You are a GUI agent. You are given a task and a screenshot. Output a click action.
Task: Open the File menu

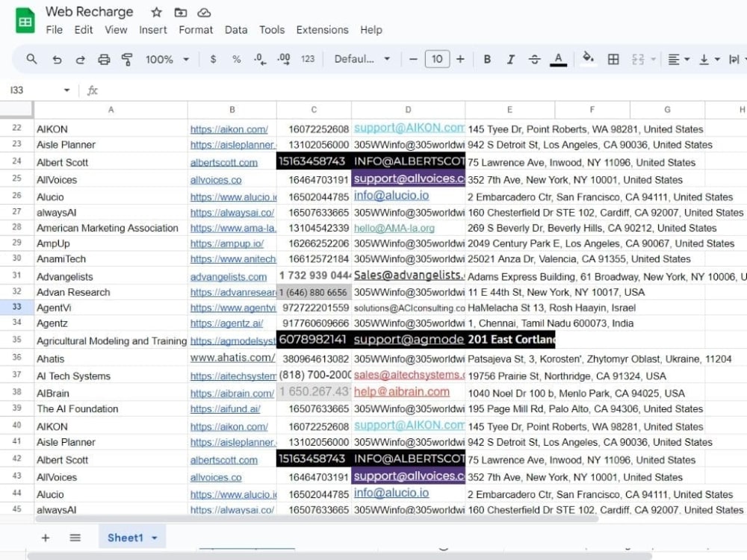(x=55, y=30)
